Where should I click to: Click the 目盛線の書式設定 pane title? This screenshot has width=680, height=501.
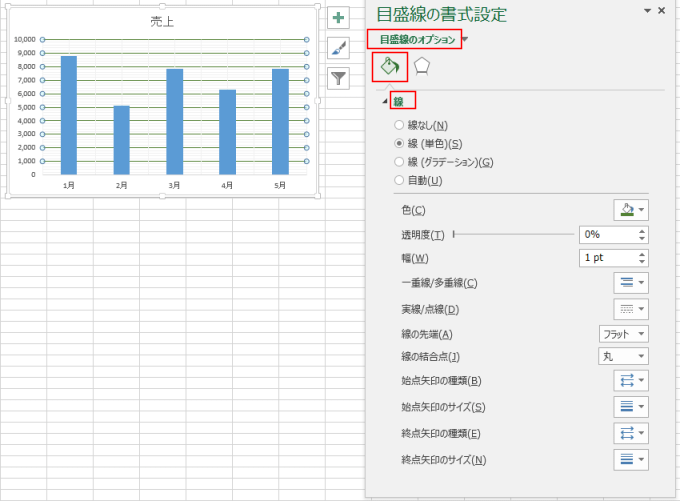tap(441, 15)
